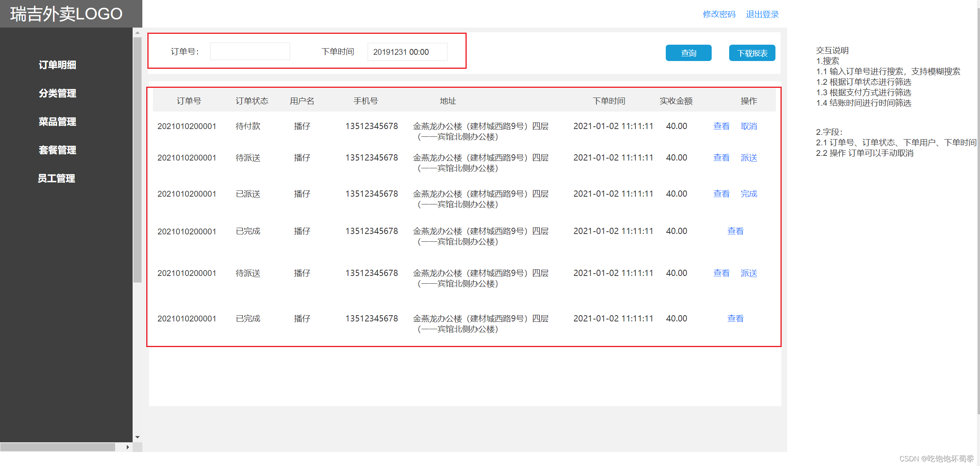
Task: Open the 员工管理 section
Action: coord(56,178)
